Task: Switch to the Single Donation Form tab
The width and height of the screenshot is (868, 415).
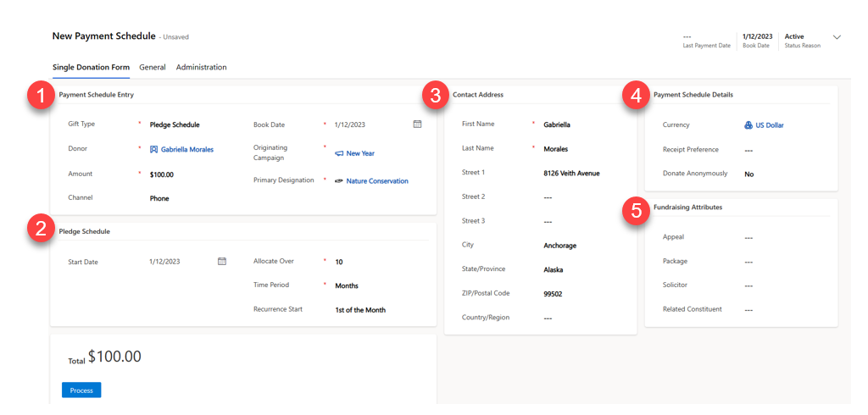Action: click(x=91, y=67)
